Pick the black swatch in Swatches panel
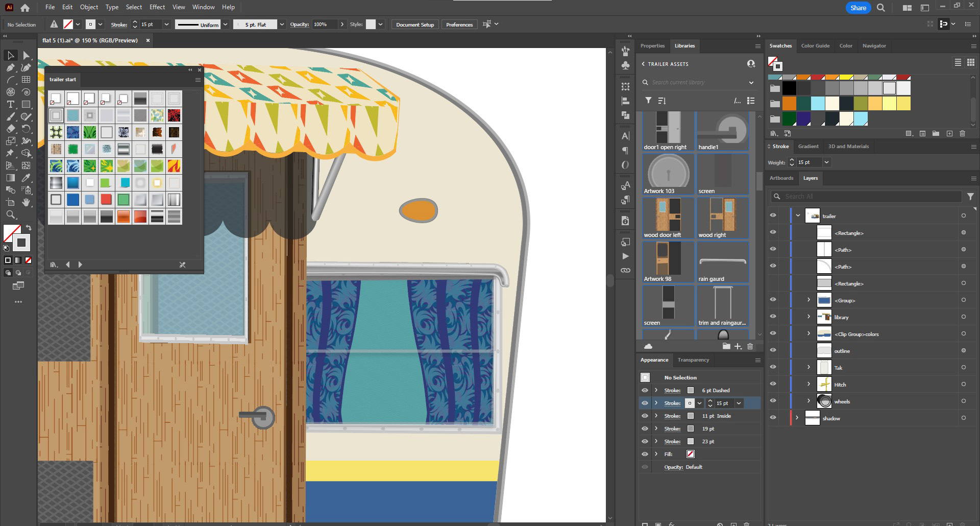The image size is (980, 526). 789,88
